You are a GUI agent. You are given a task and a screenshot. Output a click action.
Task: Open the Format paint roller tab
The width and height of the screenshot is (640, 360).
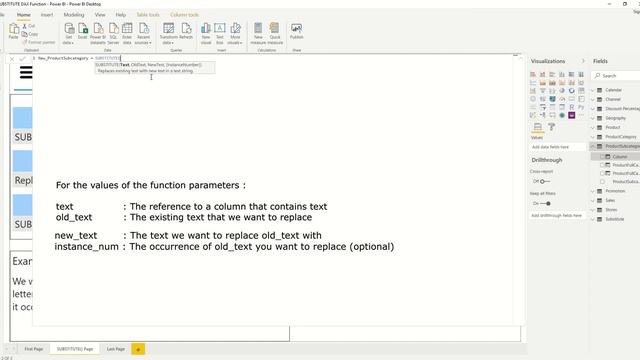(551, 127)
